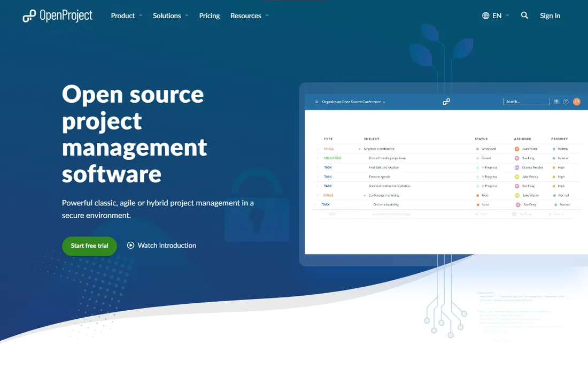588x368 pixels.
Task: Go to the Pricing page
Action: (x=209, y=16)
